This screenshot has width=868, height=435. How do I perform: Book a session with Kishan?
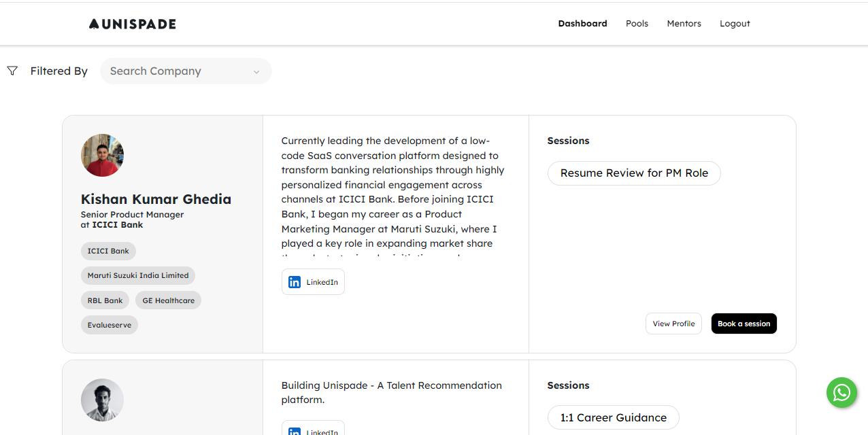coord(744,324)
